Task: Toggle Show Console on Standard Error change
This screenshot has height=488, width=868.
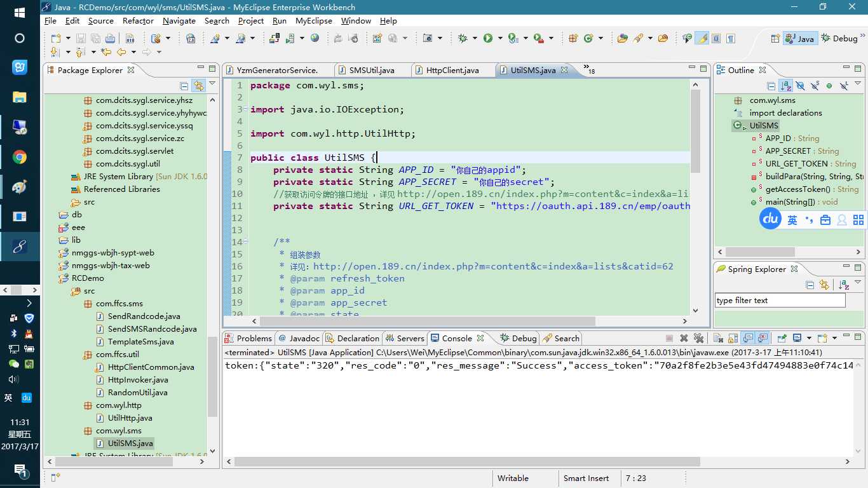Action: [x=763, y=339]
